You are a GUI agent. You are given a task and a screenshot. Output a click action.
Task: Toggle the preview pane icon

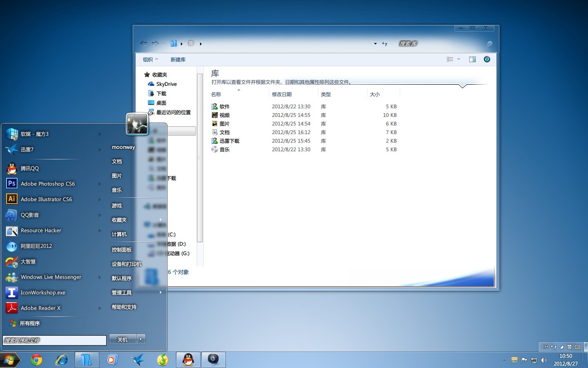point(472,59)
